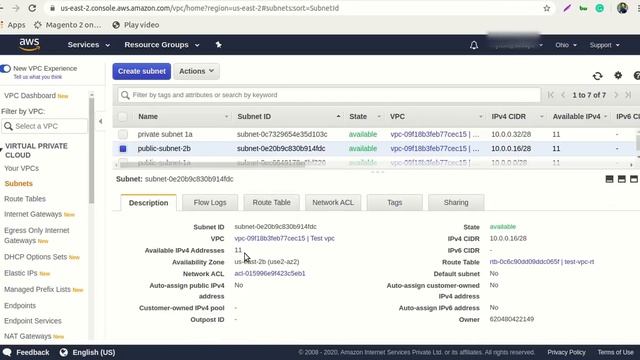Check the select-all subnets checkbox

[x=123, y=117]
